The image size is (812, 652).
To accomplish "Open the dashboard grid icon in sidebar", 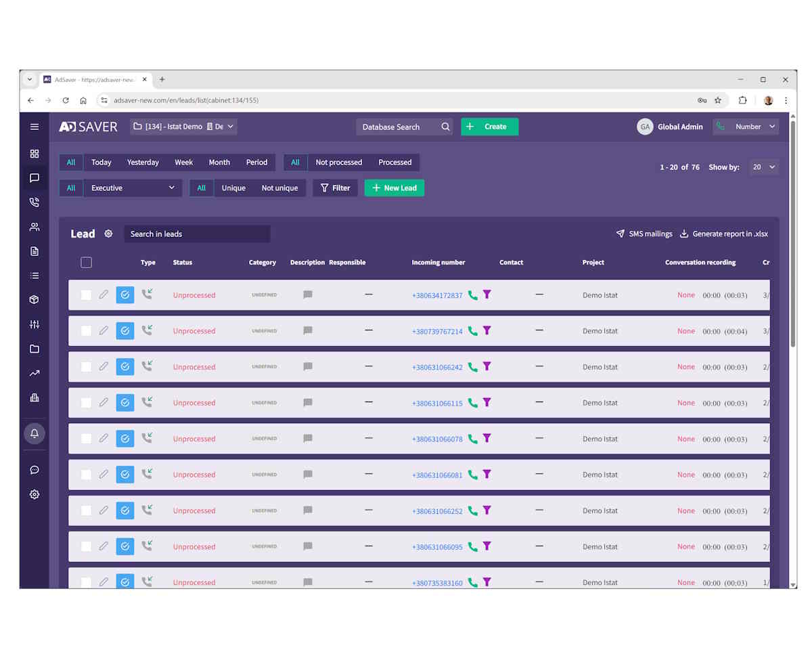I will click(35, 154).
